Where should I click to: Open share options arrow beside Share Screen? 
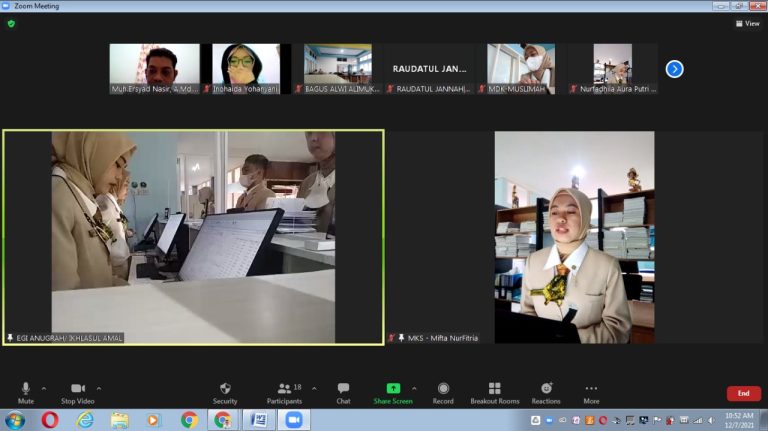pos(414,388)
